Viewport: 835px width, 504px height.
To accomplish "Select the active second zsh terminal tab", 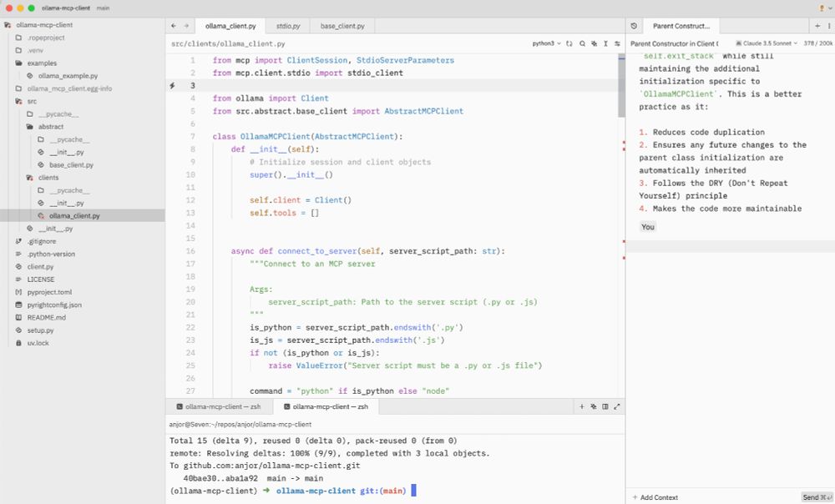I will (x=326, y=406).
